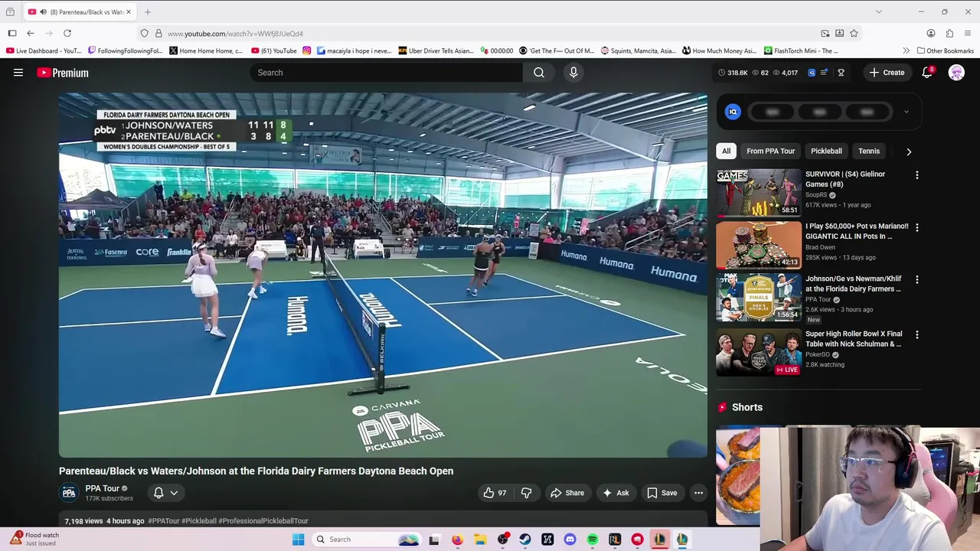Select the From PPA Tour chip

(x=771, y=151)
